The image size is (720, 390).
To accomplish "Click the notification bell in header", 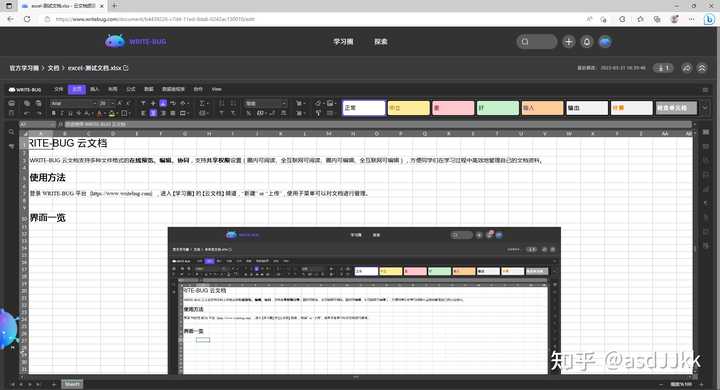I will (x=587, y=42).
